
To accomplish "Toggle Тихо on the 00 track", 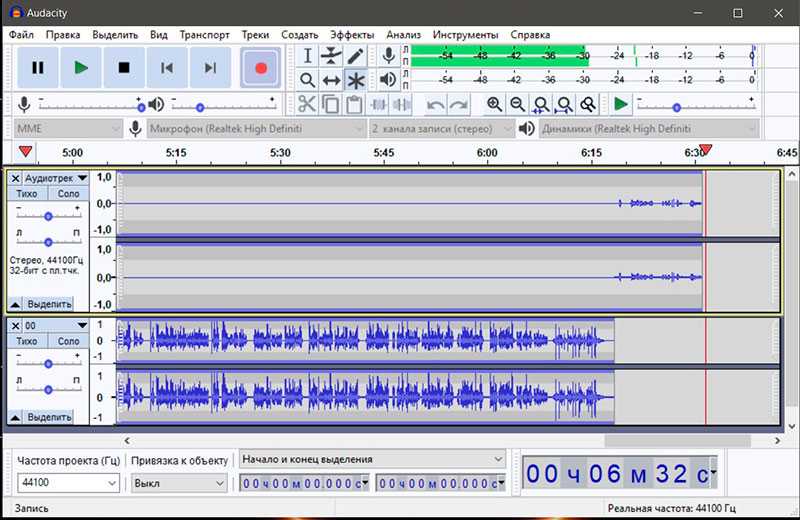I will 27,342.
